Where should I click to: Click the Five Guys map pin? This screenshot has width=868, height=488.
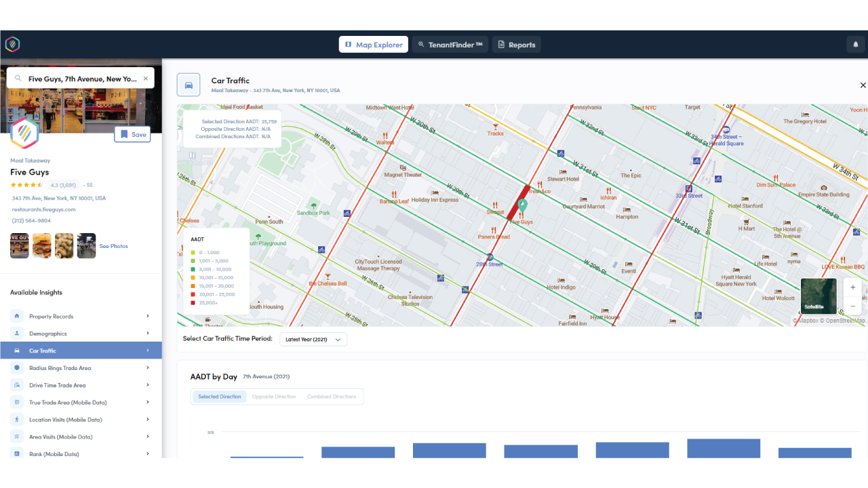[x=522, y=204]
